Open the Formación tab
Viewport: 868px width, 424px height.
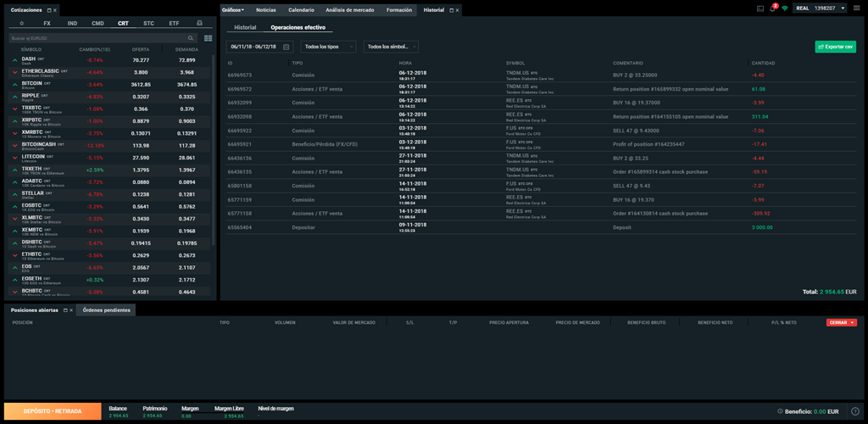(398, 10)
